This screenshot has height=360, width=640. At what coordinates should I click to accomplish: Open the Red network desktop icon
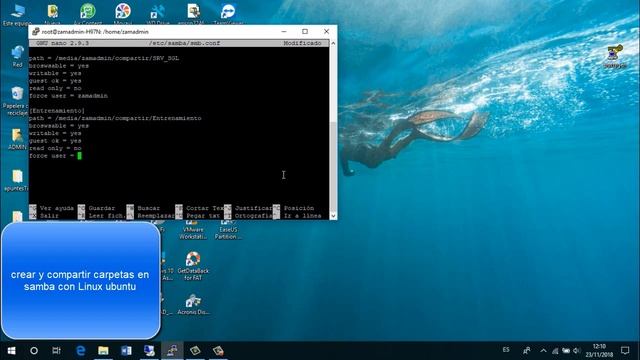click(17, 56)
